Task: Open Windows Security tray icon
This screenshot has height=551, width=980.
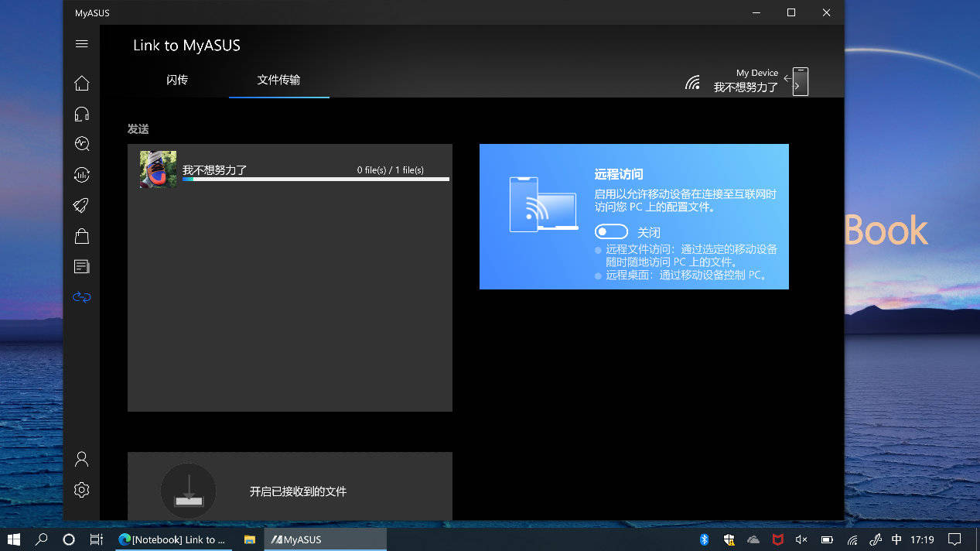Action: [729, 539]
